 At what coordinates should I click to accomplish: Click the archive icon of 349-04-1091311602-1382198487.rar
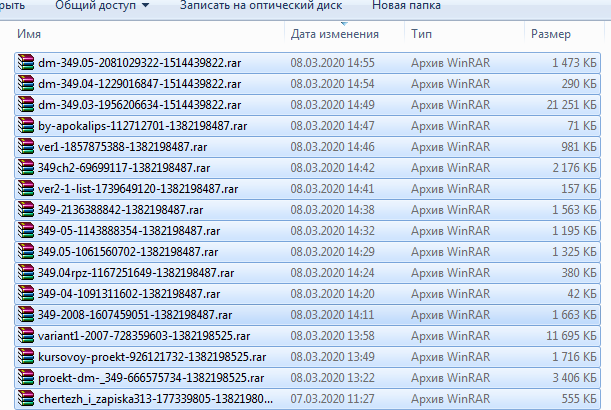pos(26,294)
